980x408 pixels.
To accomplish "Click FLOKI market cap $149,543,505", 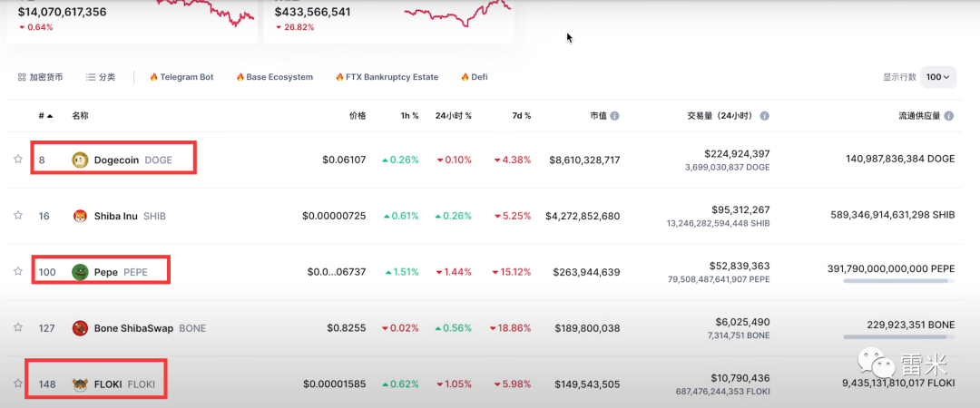I will point(587,384).
